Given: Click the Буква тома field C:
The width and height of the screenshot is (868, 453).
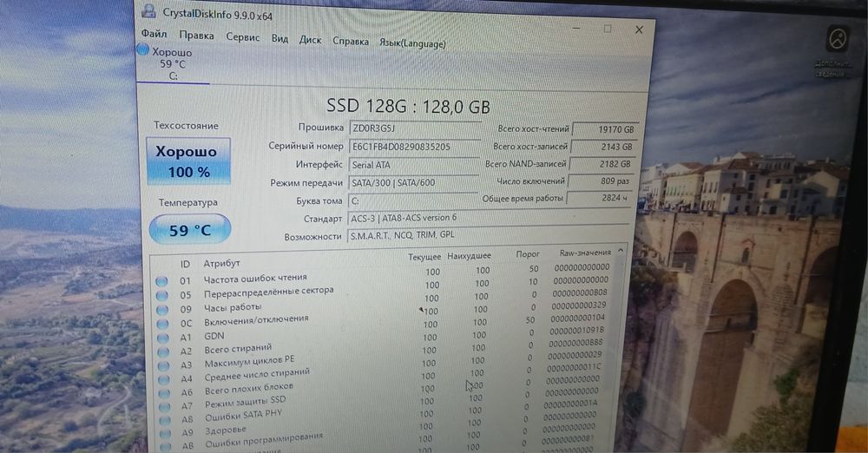Looking at the screenshot, I should tap(412, 200).
